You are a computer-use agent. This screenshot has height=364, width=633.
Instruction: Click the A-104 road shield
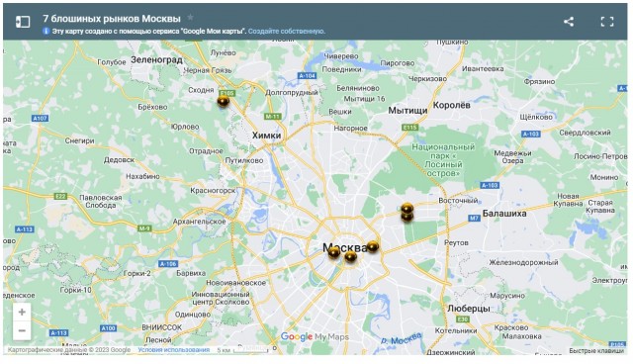(x=307, y=75)
